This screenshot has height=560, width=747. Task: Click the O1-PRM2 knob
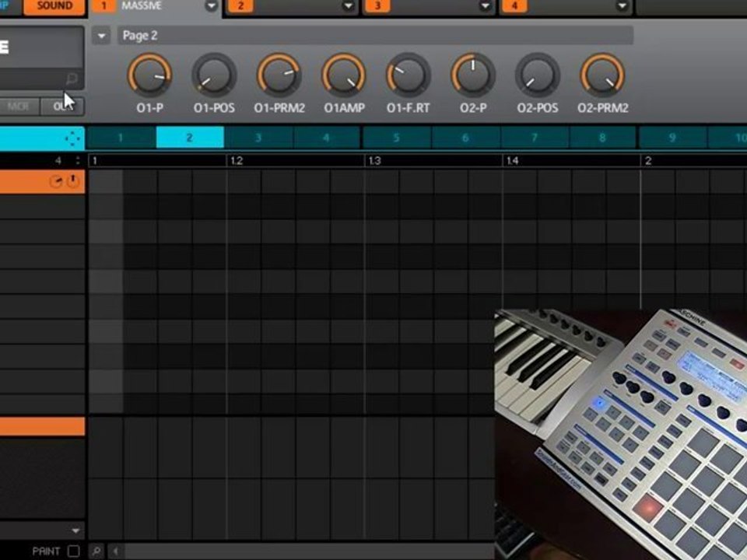tap(279, 75)
